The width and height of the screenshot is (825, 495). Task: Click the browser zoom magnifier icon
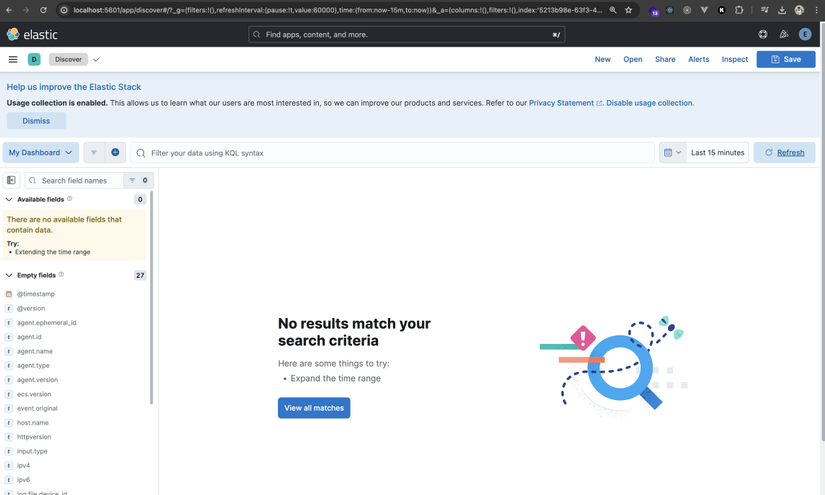[x=613, y=10]
